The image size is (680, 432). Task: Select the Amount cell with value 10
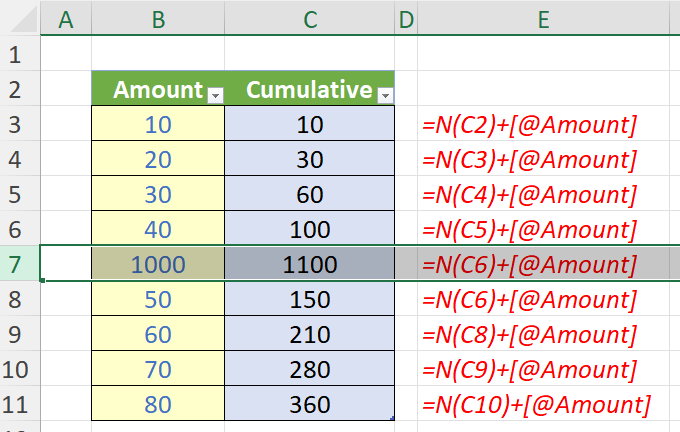coord(157,125)
